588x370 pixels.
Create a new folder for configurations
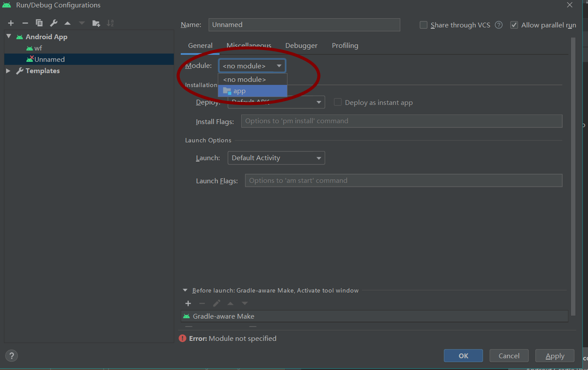pyautogui.click(x=96, y=23)
